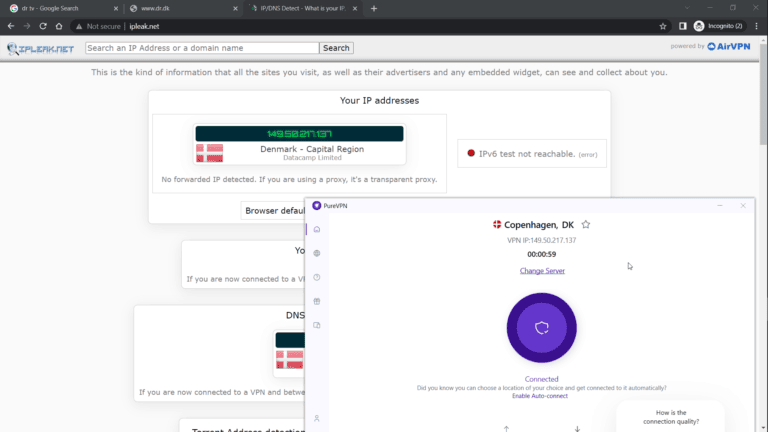Click the AirVPN logo link
The image size is (768, 432).
(x=729, y=47)
